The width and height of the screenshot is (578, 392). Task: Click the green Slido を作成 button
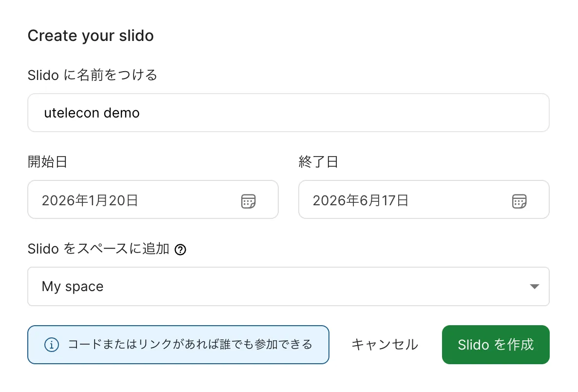coord(496,345)
